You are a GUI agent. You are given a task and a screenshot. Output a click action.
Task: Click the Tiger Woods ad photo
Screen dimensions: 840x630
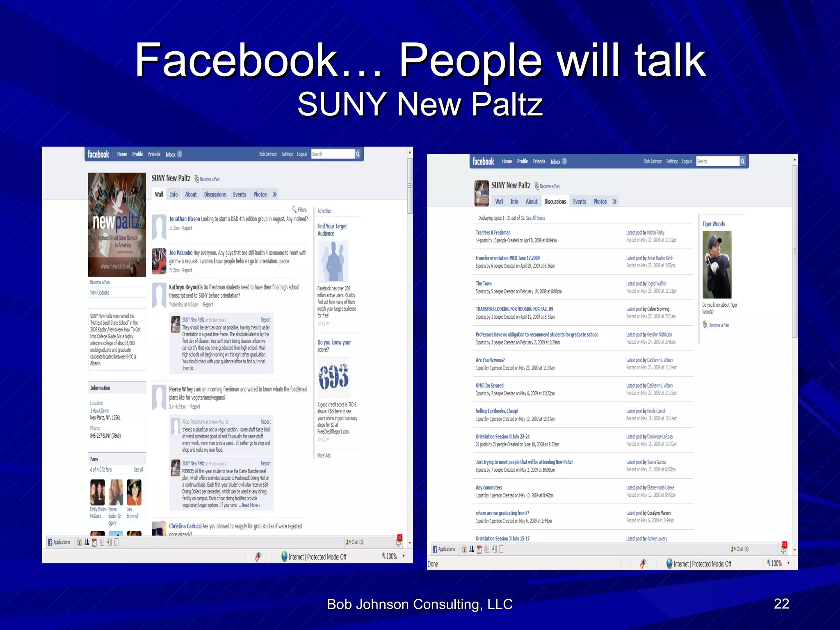pyautogui.click(x=717, y=265)
